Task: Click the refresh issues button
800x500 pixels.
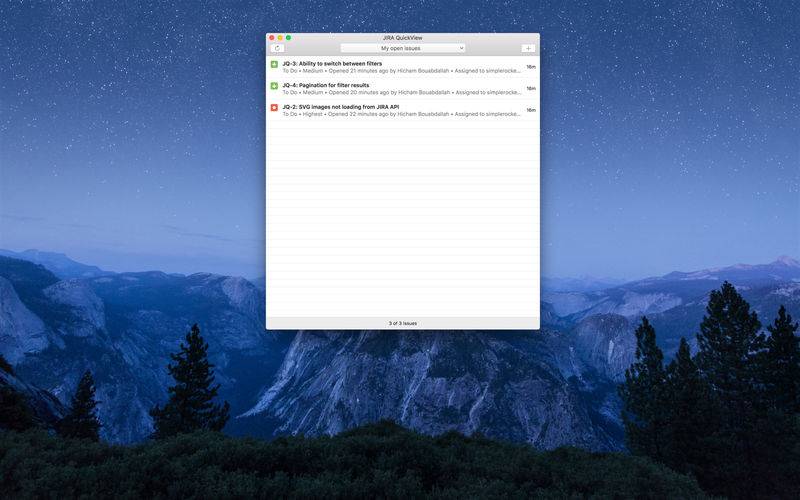Action: point(277,48)
